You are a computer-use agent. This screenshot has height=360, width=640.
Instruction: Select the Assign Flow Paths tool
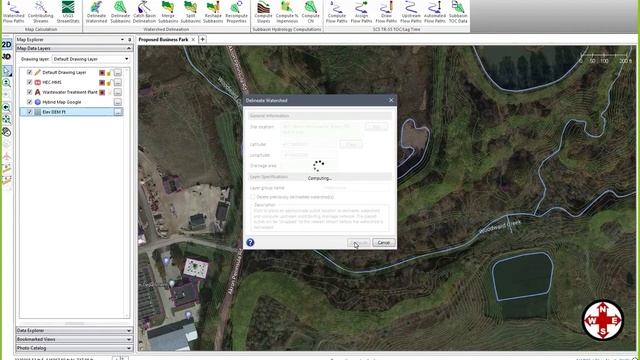pyautogui.click(x=361, y=13)
